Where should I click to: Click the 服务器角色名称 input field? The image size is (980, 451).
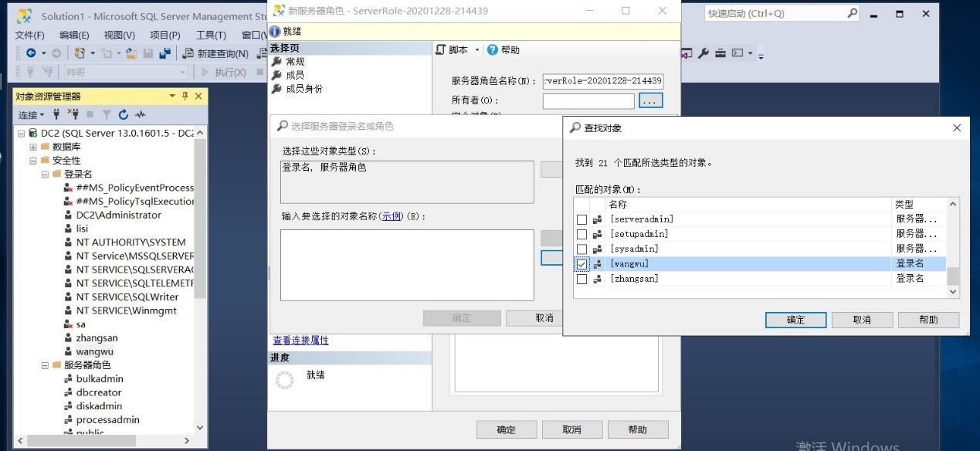point(603,81)
